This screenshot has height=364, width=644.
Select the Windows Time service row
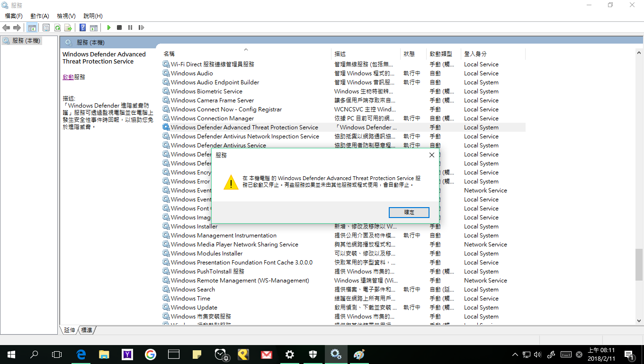[x=343, y=299]
